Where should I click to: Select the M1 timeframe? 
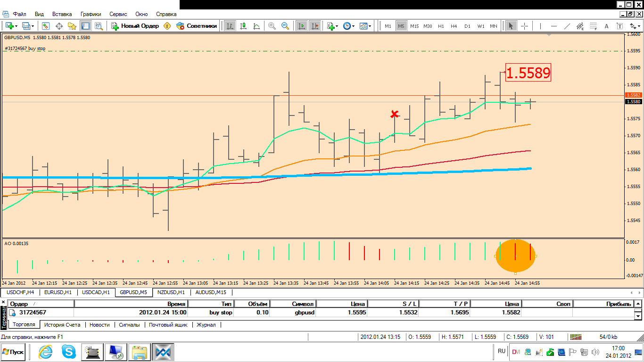(388, 26)
